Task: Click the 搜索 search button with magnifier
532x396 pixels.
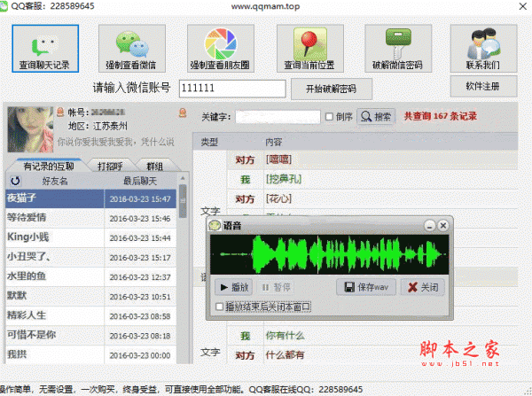Action: (x=376, y=117)
